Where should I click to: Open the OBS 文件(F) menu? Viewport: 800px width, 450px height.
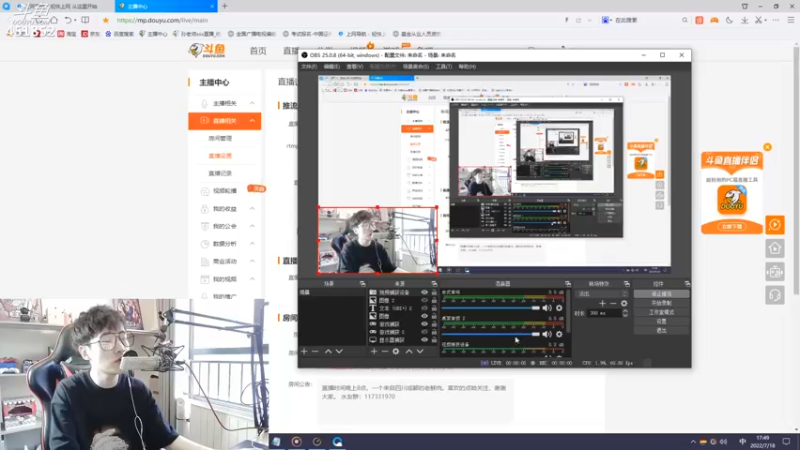tap(309, 67)
